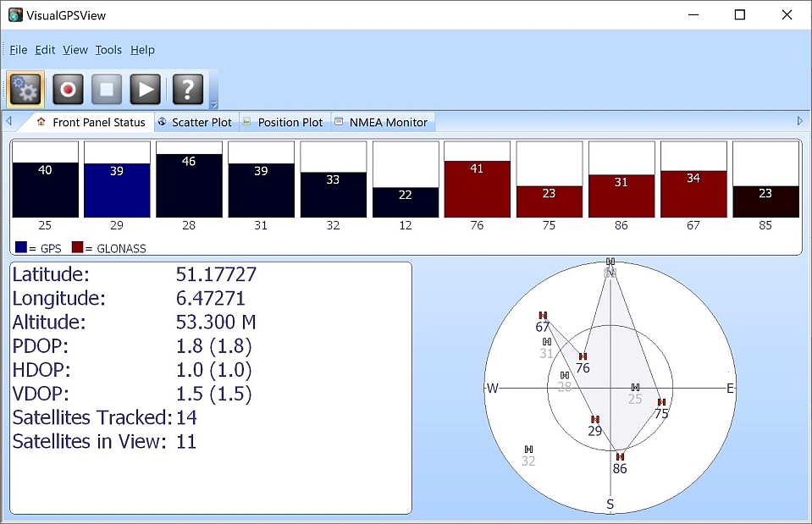
Task: Minimize the VisualGPSView window
Action: (693, 15)
